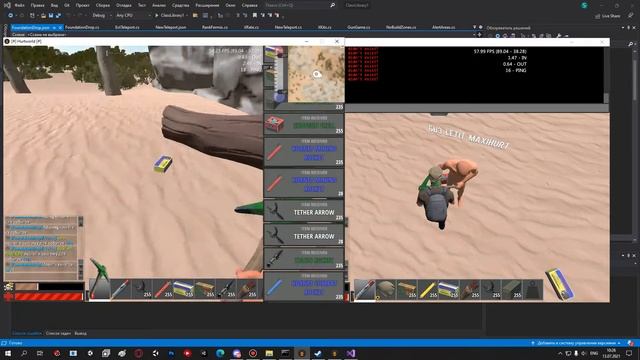Click the red health bar in left game

49,297
